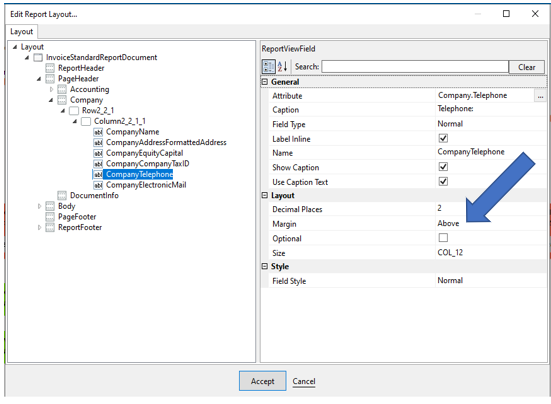Select the CompanyEquityCapital tree item
This screenshot has height=404, width=551.
pos(144,153)
